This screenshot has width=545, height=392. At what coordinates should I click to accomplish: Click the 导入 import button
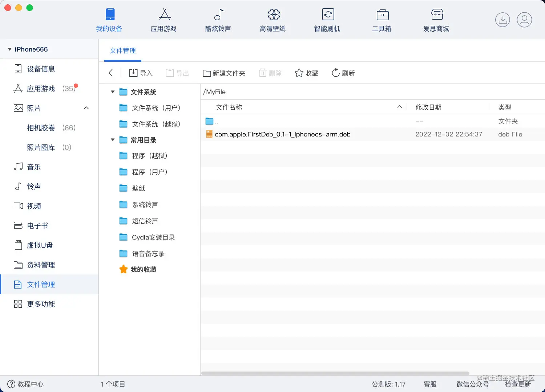pyautogui.click(x=141, y=73)
